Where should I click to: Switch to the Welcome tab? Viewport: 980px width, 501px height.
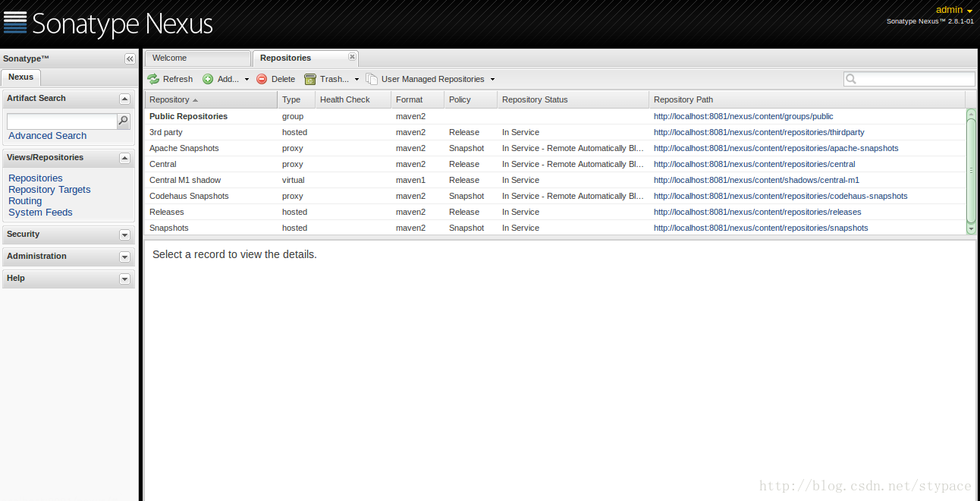coord(198,58)
